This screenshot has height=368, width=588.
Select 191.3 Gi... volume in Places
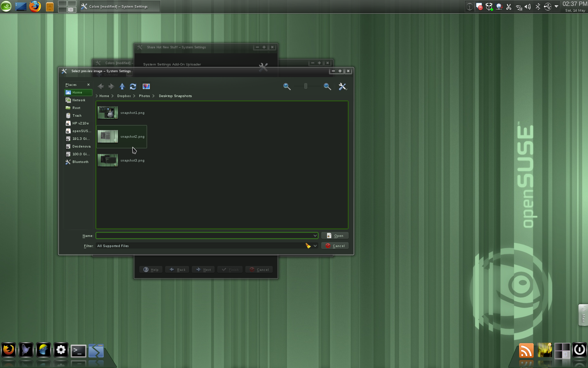78,139
